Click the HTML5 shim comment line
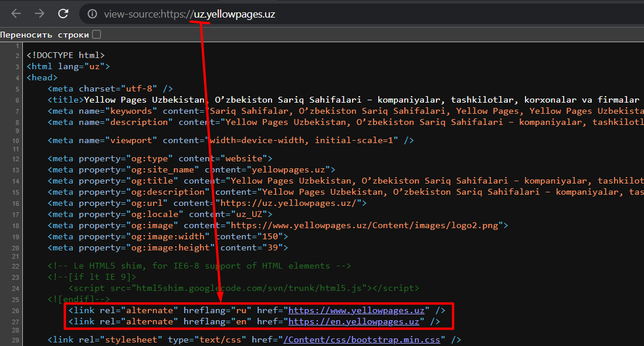 point(199,266)
